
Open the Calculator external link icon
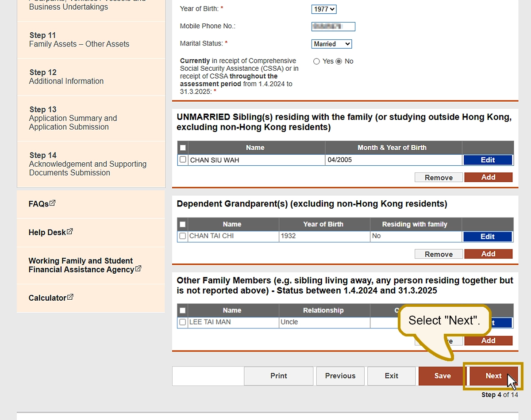click(70, 297)
